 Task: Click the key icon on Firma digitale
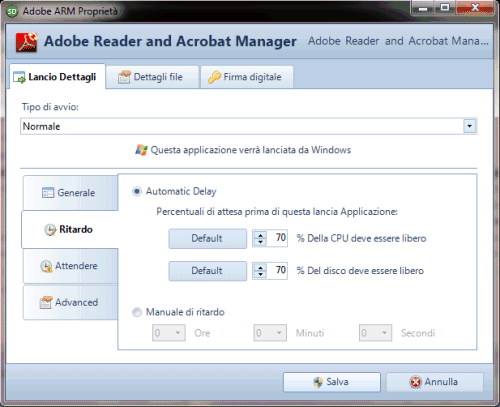[x=214, y=77]
